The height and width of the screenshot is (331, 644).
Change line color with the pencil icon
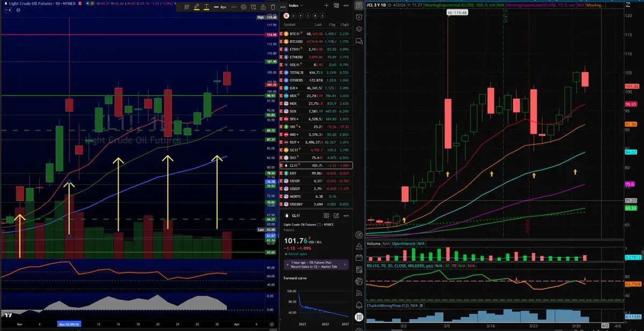[196, 7]
